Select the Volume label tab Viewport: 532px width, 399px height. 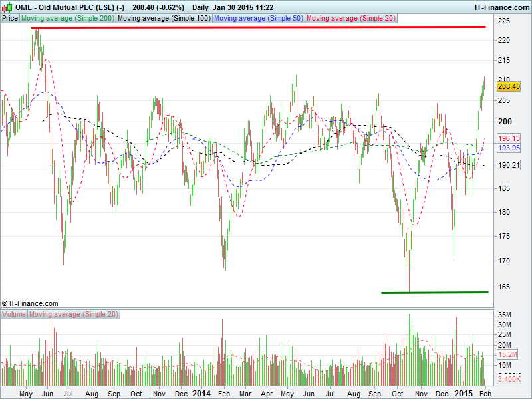(x=14, y=314)
